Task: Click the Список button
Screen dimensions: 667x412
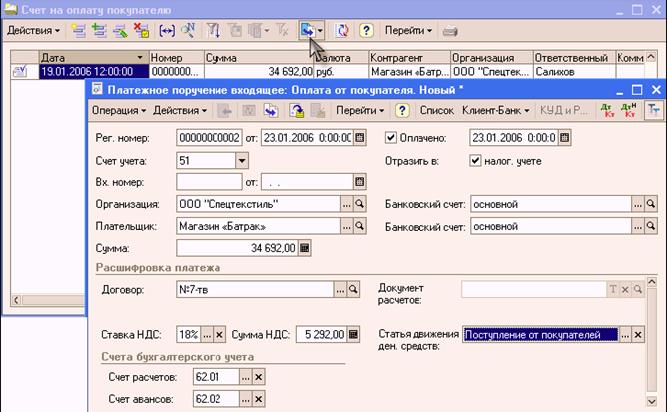Action: pyautogui.click(x=436, y=111)
